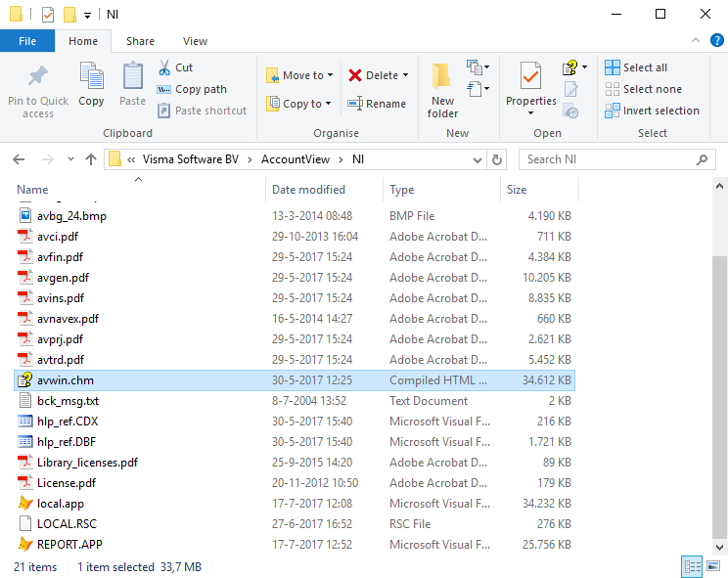The image size is (728, 578).
Task: Sort by the Type column header
Action: point(442,190)
